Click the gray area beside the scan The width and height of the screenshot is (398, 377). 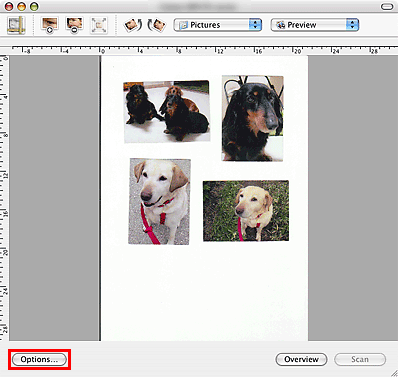54,198
